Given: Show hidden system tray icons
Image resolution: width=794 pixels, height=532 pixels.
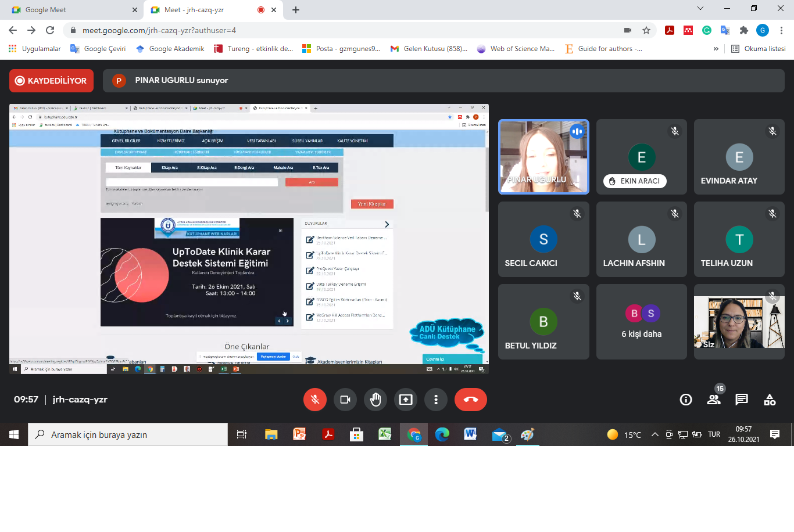Looking at the screenshot, I should (x=654, y=434).
